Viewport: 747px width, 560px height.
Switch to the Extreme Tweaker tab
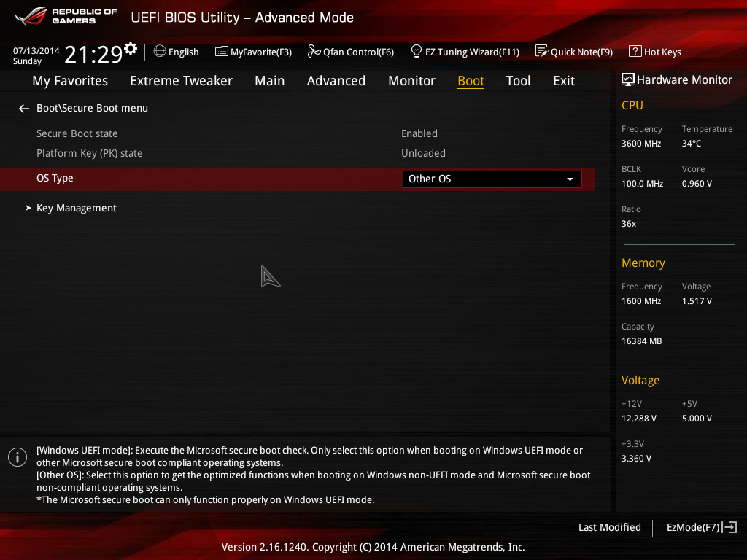click(181, 81)
